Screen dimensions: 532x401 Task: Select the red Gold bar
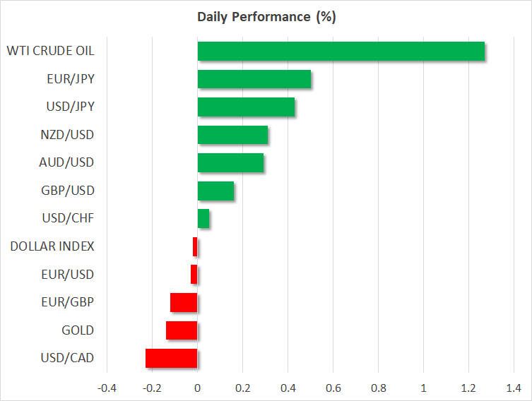[x=182, y=330]
